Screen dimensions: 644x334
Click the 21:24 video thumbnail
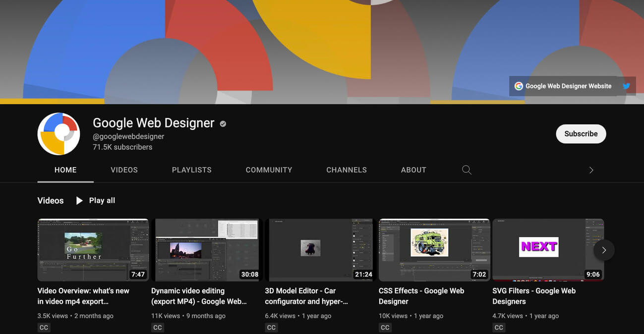(320, 250)
